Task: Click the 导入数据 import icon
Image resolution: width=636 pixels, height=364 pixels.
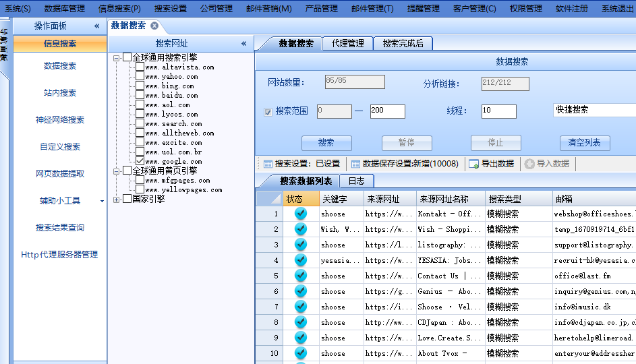Action: (x=529, y=164)
